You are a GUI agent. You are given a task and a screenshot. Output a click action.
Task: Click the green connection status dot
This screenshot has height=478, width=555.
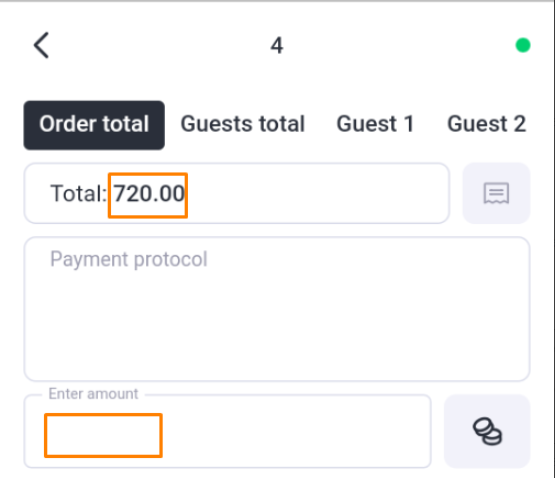(x=523, y=45)
